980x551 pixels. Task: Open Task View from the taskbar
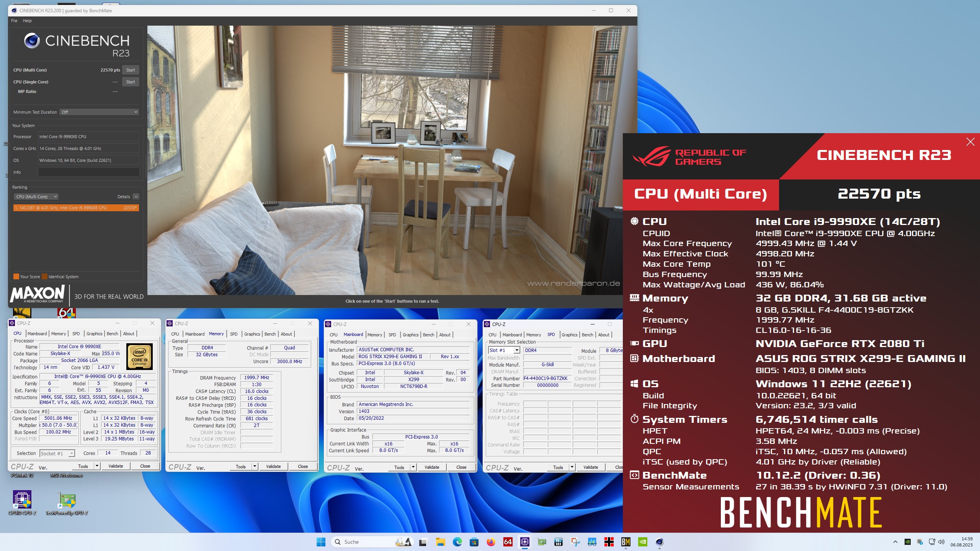point(423,542)
